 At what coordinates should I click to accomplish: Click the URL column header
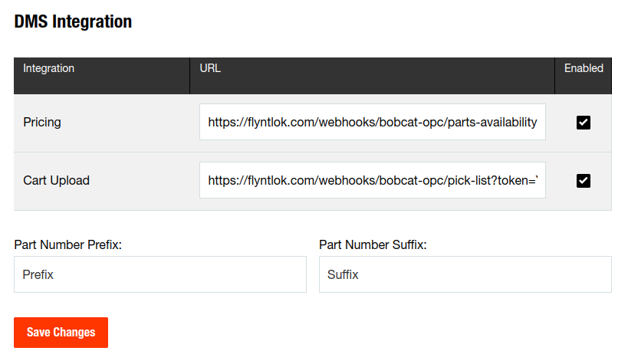point(210,68)
